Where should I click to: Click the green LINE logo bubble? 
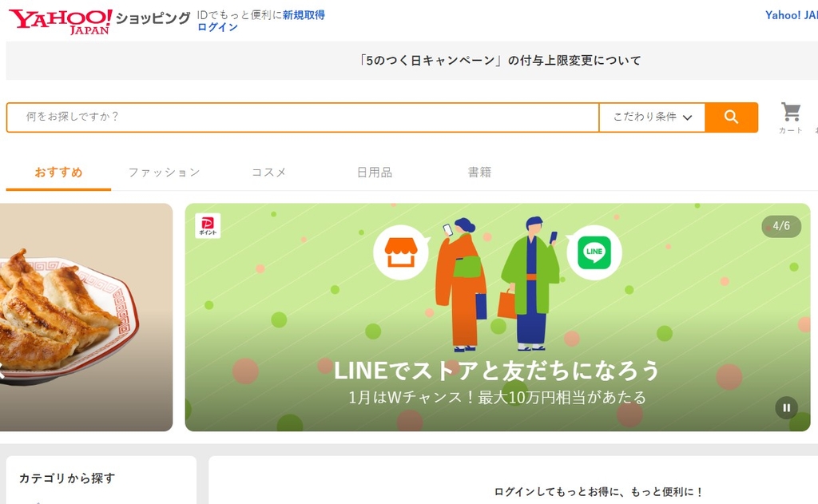pos(594,252)
